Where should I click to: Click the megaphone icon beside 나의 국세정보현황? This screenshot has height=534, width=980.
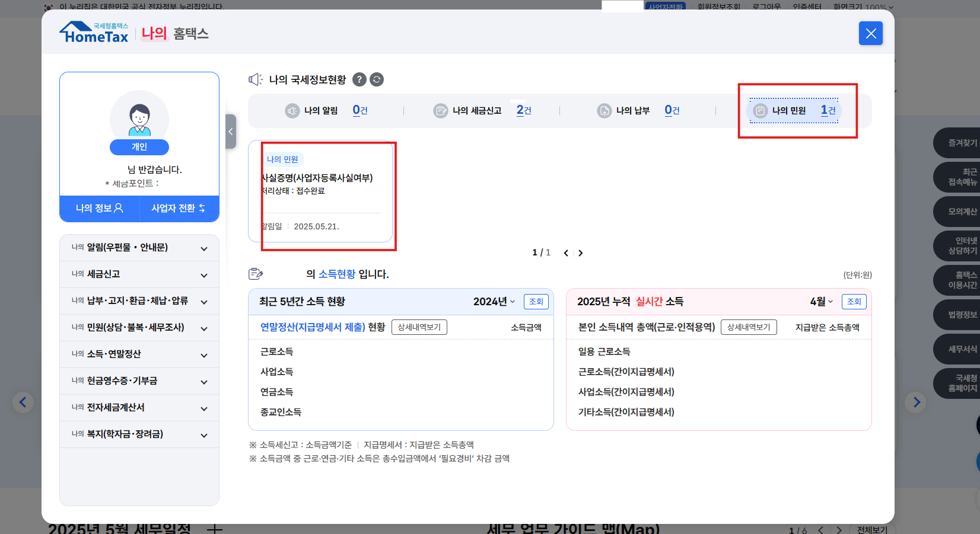tap(256, 79)
